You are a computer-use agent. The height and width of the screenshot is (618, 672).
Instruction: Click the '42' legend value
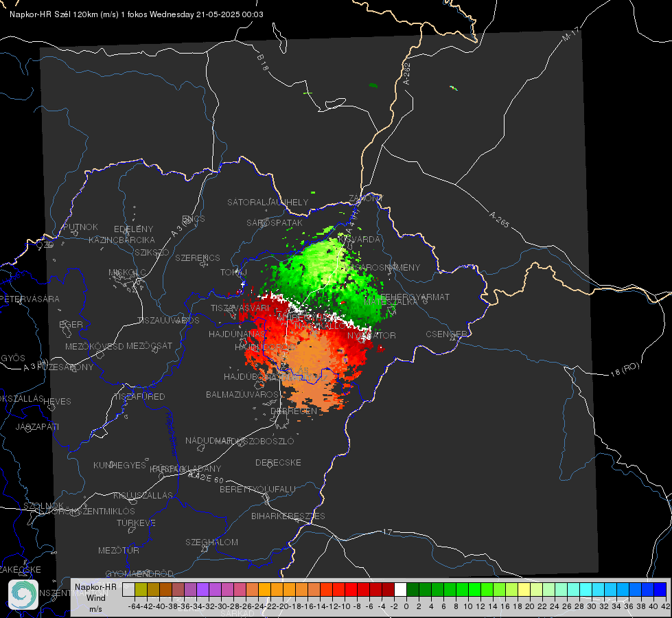(665, 606)
